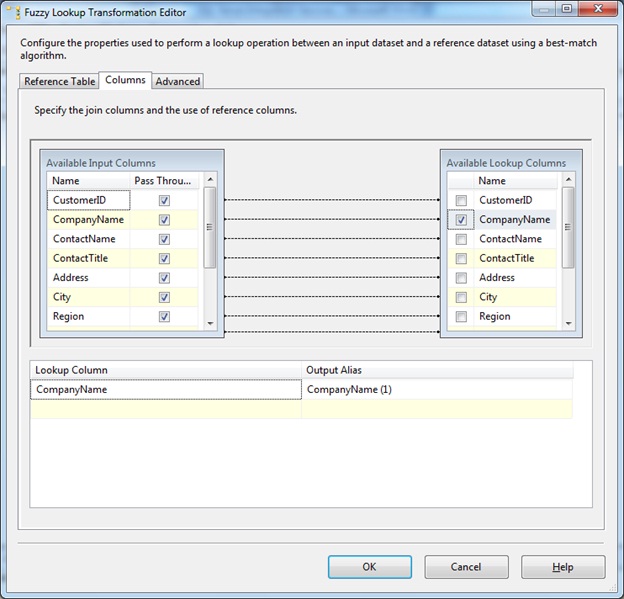The image size is (624, 599).
Task: Click the Input Columns scrollbar thumb
Action: 210,227
